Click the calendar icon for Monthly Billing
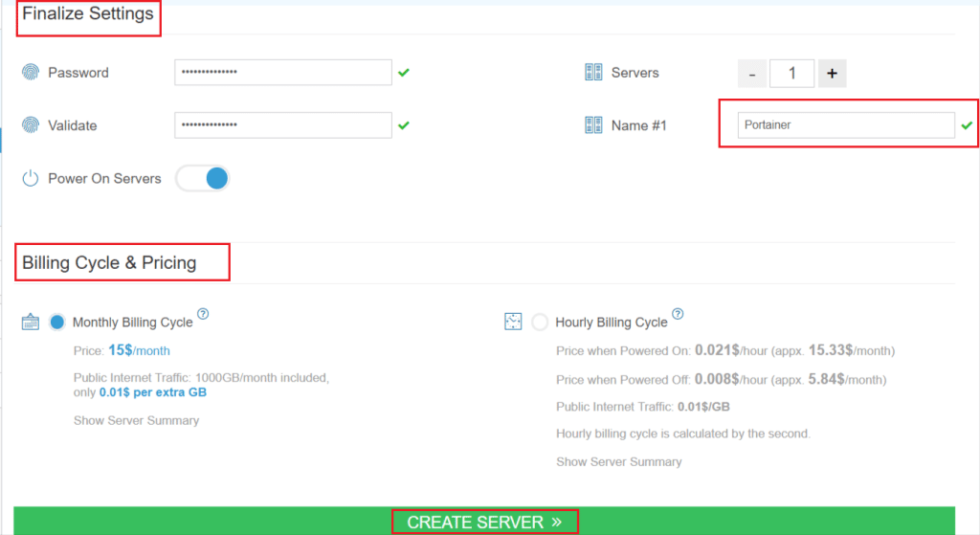This screenshot has width=980, height=535. coord(30,322)
